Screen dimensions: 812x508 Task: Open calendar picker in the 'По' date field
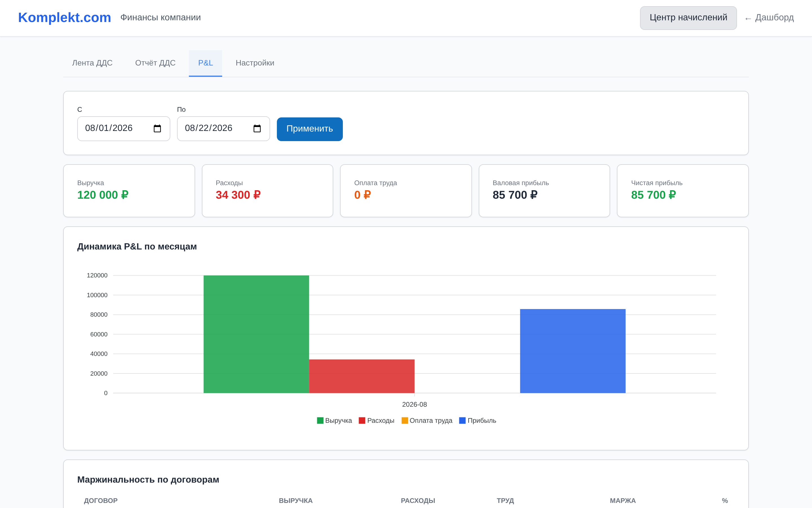[257, 129]
